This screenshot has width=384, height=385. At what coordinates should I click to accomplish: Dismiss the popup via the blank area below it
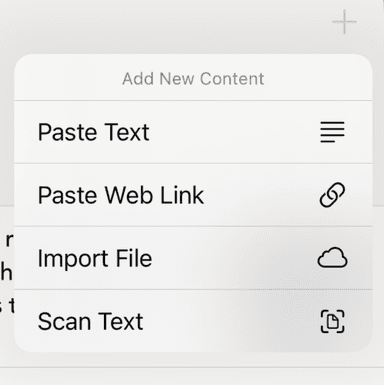point(192,359)
